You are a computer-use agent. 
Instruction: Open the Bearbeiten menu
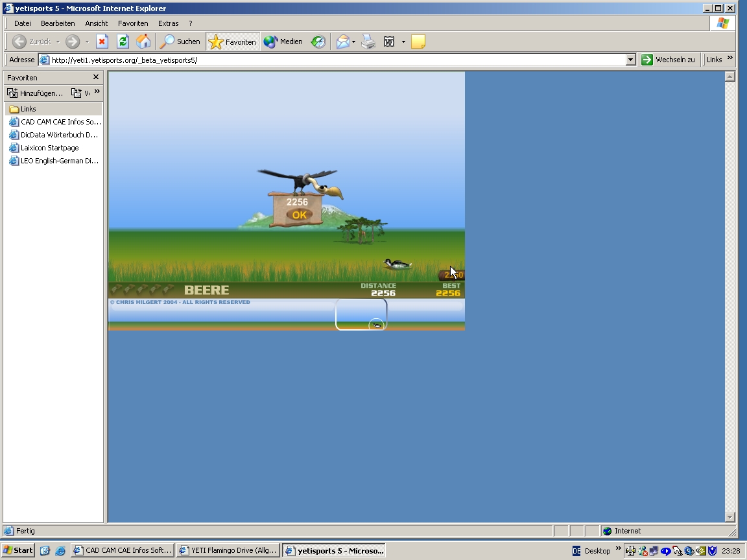click(58, 23)
